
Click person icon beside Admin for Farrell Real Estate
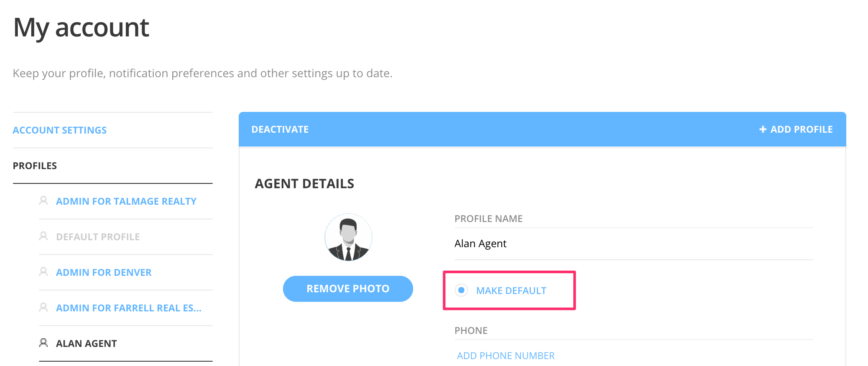click(x=43, y=307)
